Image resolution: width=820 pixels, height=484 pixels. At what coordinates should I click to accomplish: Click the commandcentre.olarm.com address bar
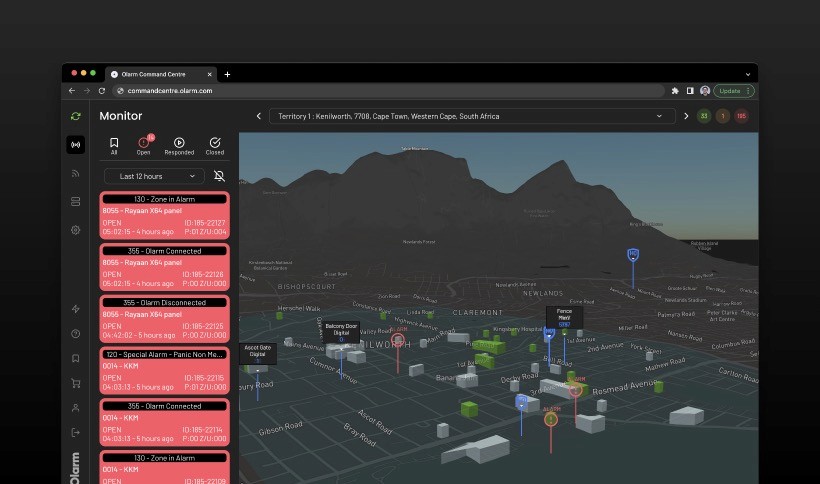[388, 90]
